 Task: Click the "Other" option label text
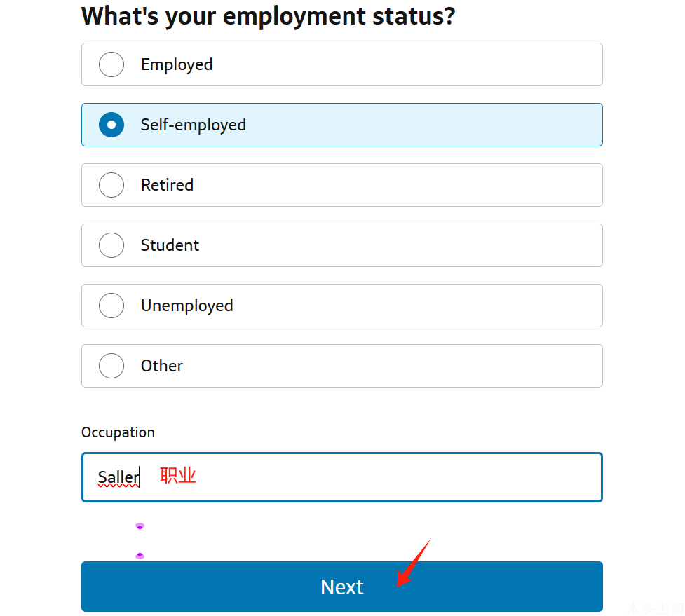[x=162, y=366]
